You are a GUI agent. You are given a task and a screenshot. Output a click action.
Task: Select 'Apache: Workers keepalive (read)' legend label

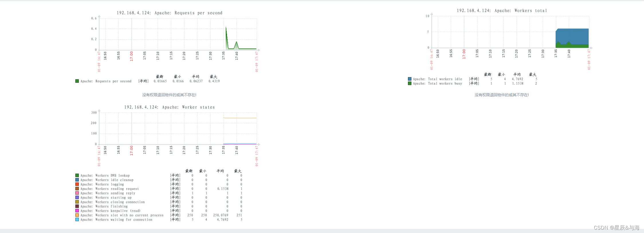pyautogui.click(x=110, y=211)
